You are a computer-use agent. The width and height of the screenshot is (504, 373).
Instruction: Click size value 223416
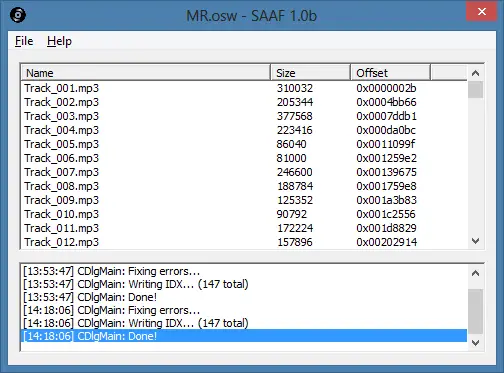point(295,130)
